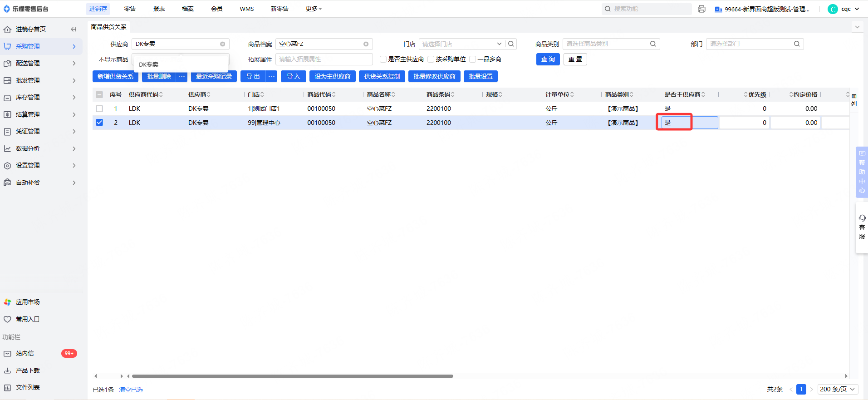The height and width of the screenshot is (400, 868).
Task: Open the 应用市场 app market
Action: [x=28, y=302]
